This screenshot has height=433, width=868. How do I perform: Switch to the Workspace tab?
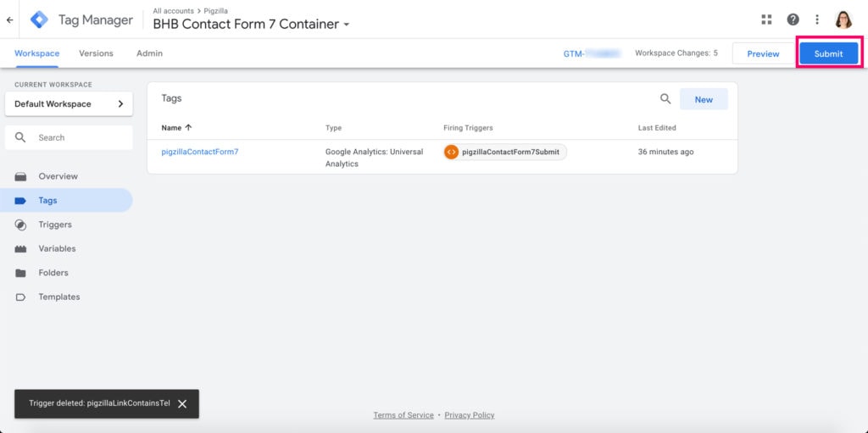tap(37, 53)
